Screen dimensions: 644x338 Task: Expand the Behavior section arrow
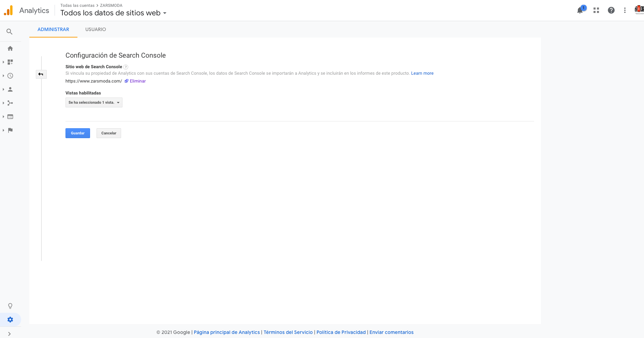click(x=3, y=117)
